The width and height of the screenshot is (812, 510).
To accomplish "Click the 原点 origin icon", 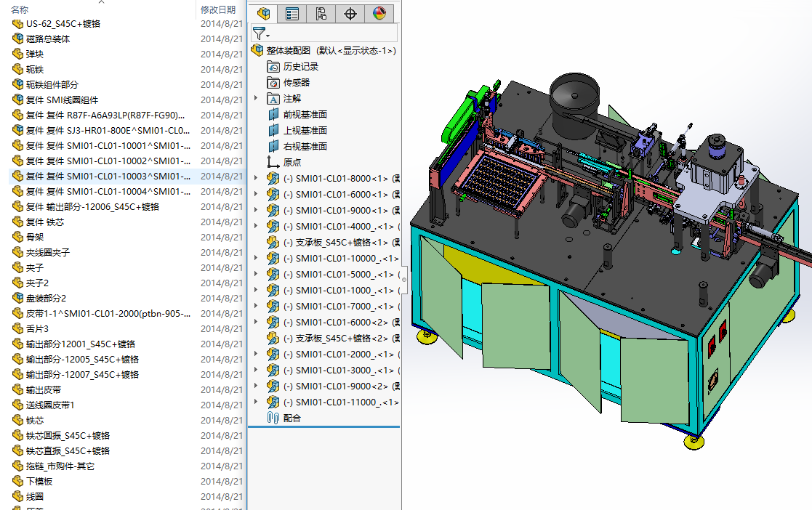I will tap(273, 162).
